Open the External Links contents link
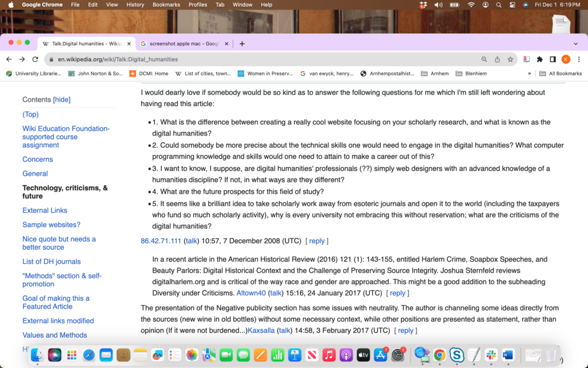Image resolution: width=588 pixels, height=368 pixels. tap(45, 210)
